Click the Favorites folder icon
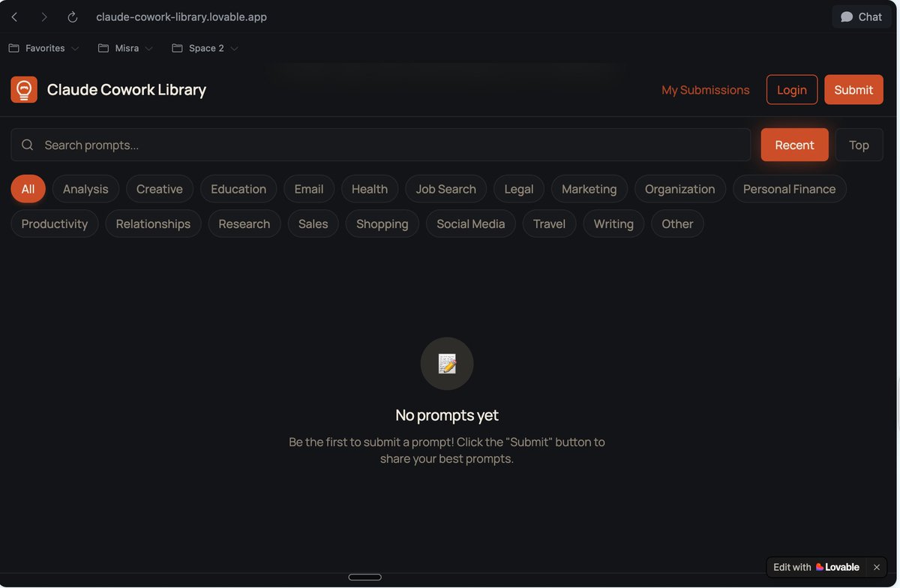 point(14,48)
